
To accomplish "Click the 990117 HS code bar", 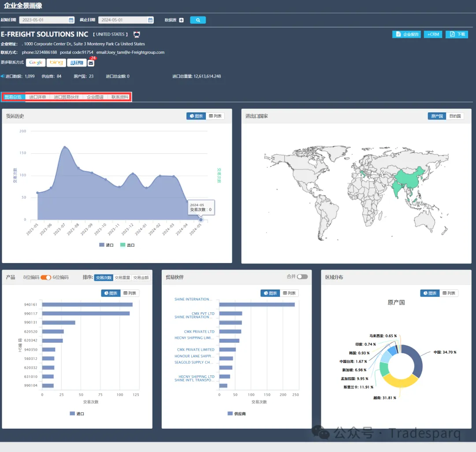I will tap(86, 313).
